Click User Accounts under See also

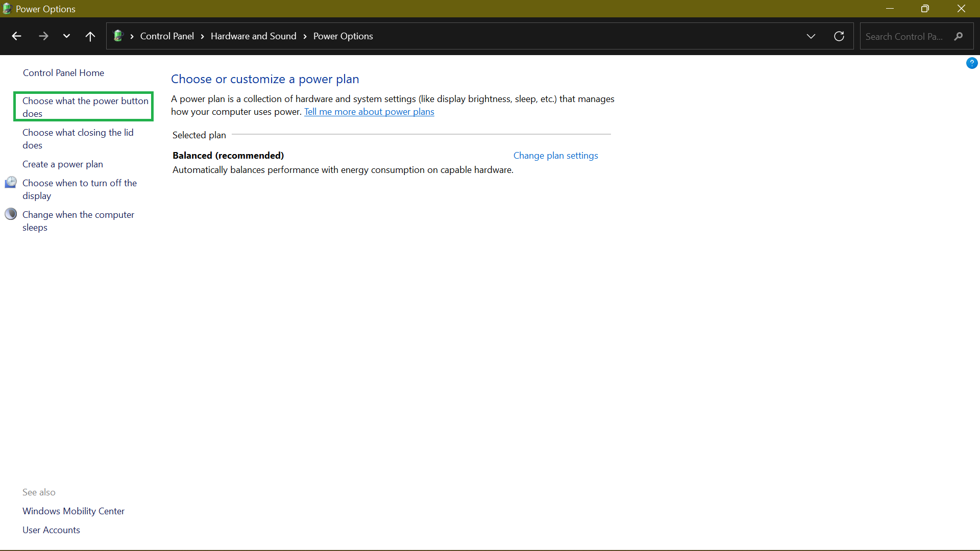[51, 530]
